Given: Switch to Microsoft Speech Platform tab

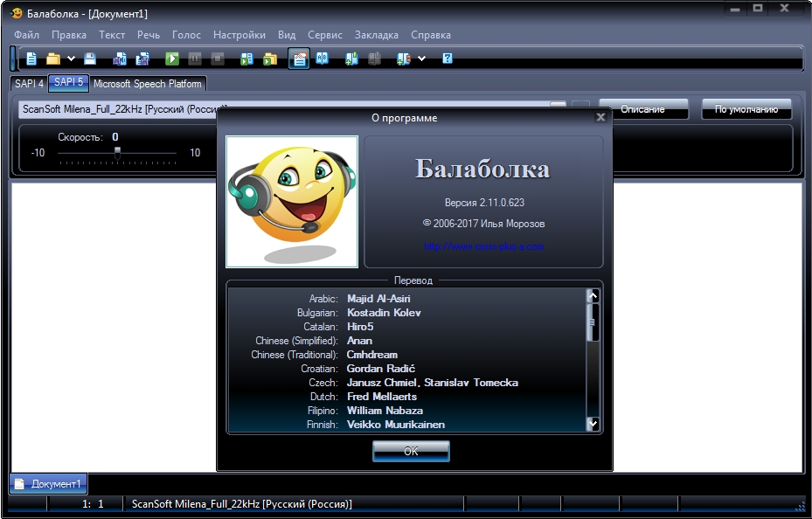Looking at the screenshot, I should coord(148,84).
